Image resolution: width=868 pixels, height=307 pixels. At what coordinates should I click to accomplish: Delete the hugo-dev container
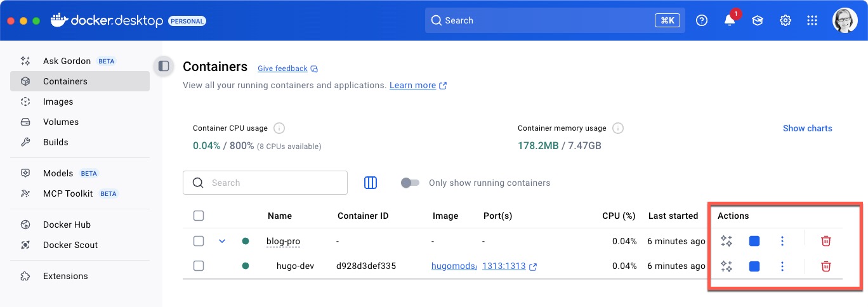pyautogui.click(x=826, y=266)
